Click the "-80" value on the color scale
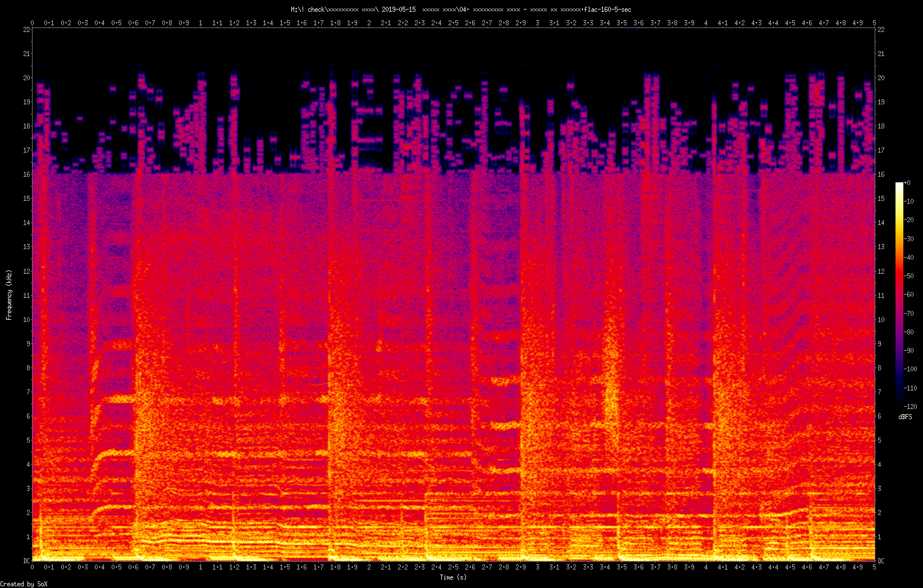Image resolution: width=923 pixels, height=588 pixels. click(x=909, y=332)
